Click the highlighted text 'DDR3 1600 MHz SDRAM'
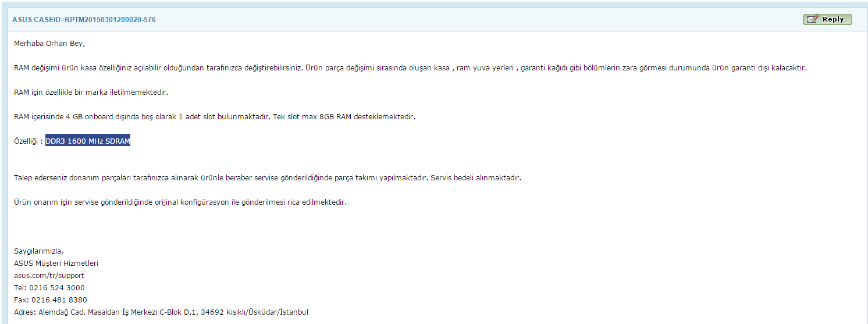The height and width of the screenshot is (324, 868). pos(88,141)
